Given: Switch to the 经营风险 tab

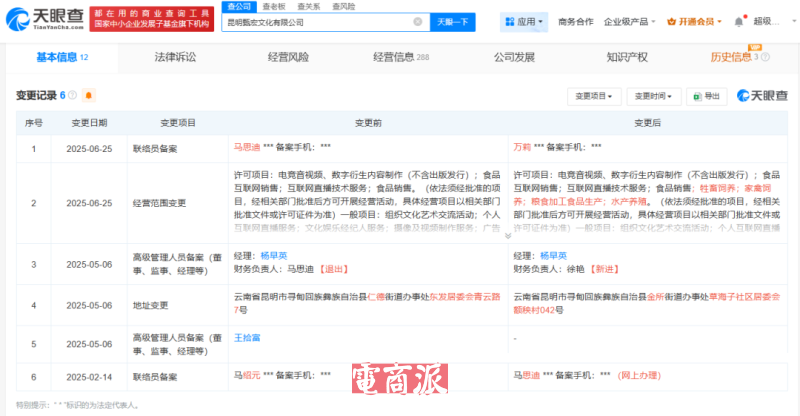Looking at the screenshot, I should [x=288, y=57].
